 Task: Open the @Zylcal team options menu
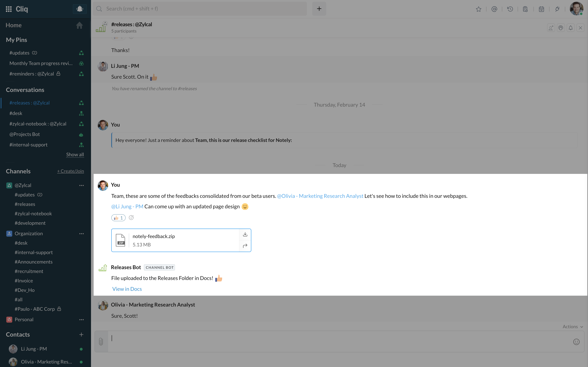pyautogui.click(x=81, y=185)
